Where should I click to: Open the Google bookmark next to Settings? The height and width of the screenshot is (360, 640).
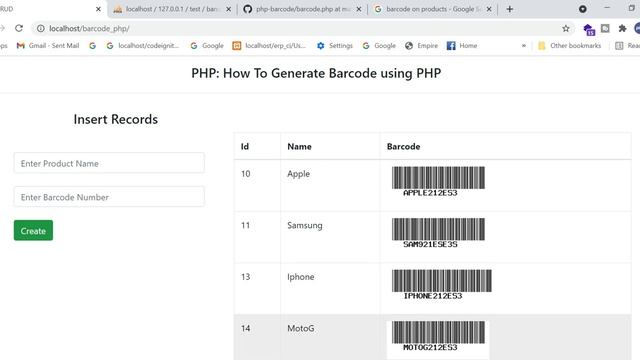(379, 46)
